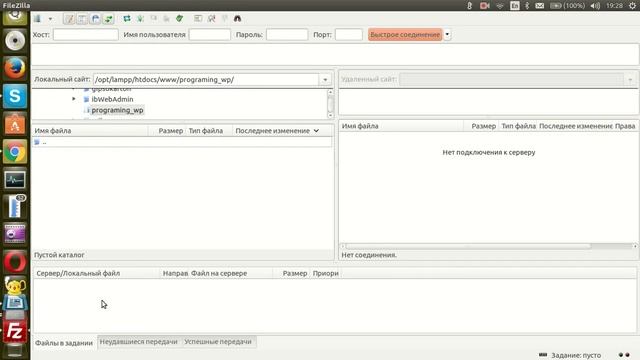
Task: Open the Site Manager icon
Action: [38, 19]
